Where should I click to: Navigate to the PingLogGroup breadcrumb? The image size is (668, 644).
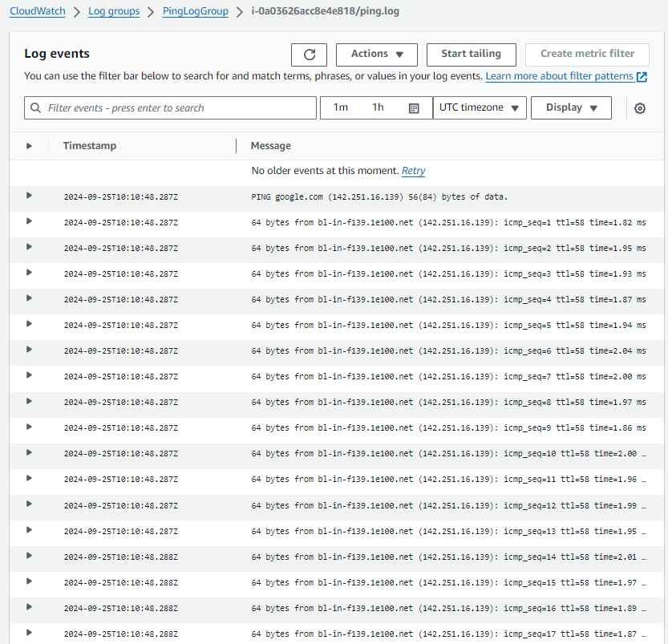tap(195, 11)
